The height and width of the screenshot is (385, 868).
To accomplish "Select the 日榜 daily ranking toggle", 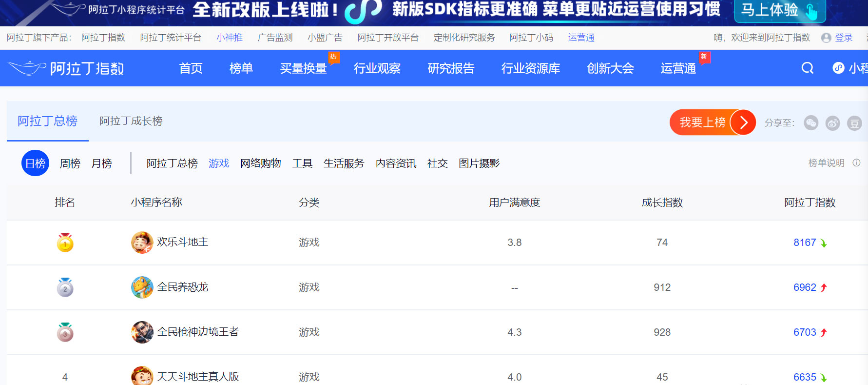I will point(35,163).
